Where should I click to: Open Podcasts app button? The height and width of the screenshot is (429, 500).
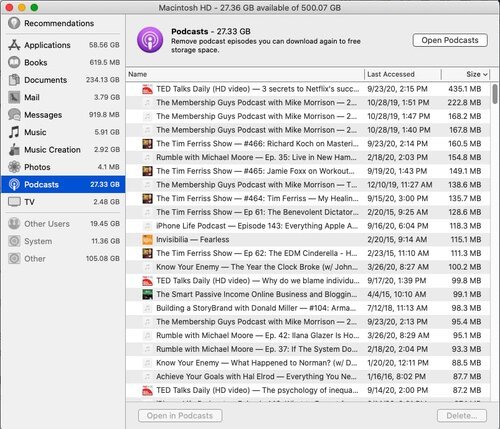point(450,40)
